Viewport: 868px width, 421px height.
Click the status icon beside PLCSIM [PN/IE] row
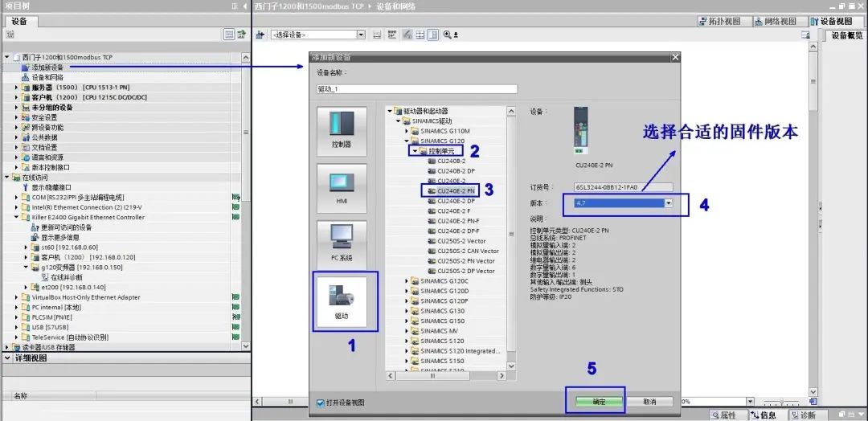[x=235, y=317]
